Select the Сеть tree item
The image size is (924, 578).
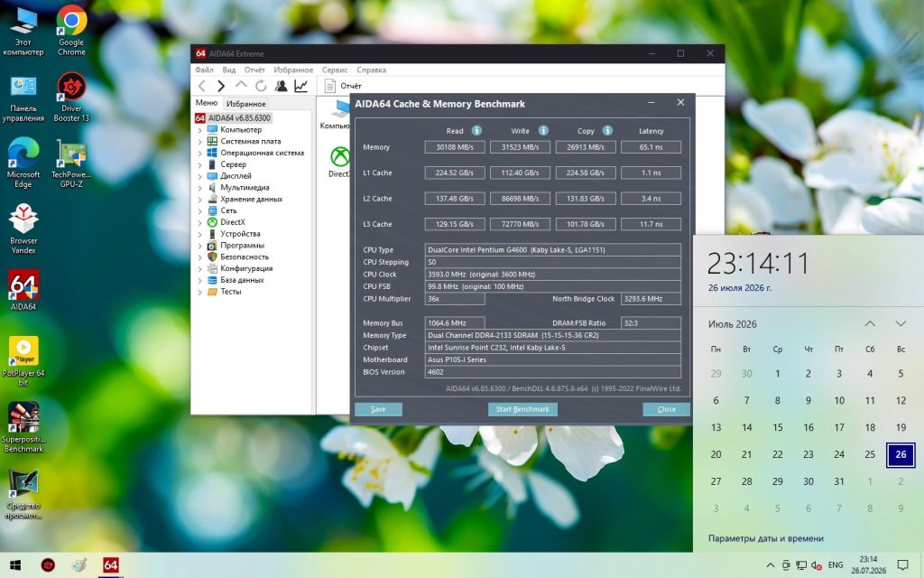tap(228, 210)
